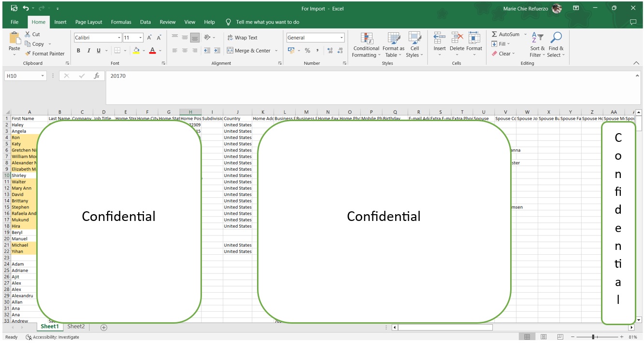Open the Name Box dropdown arrow
The height and width of the screenshot is (343, 644).
click(43, 76)
